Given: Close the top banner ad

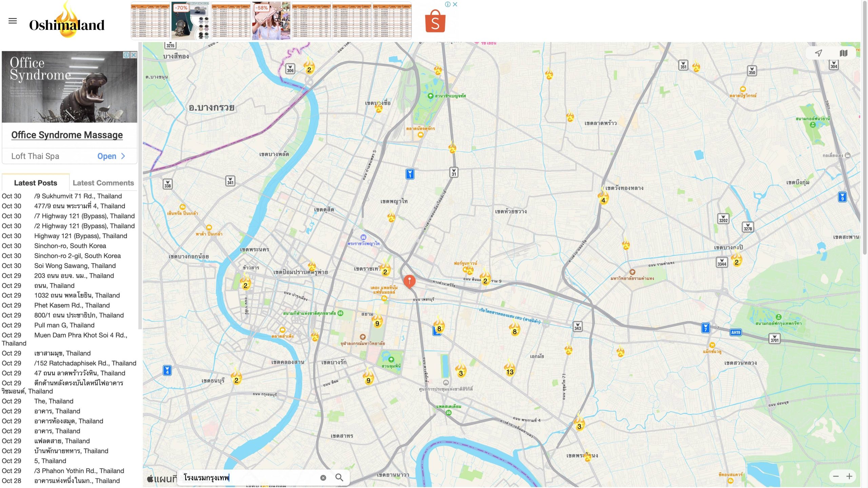Looking at the screenshot, I should click(x=455, y=4).
